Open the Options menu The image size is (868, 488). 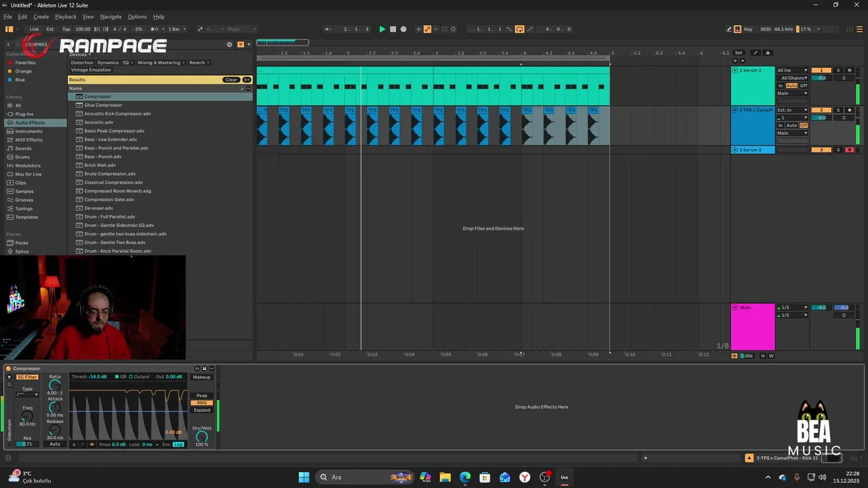tap(137, 16)
